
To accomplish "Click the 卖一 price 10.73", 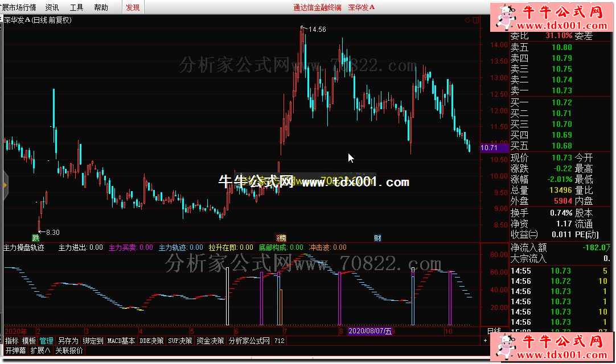I will (562, 90).
